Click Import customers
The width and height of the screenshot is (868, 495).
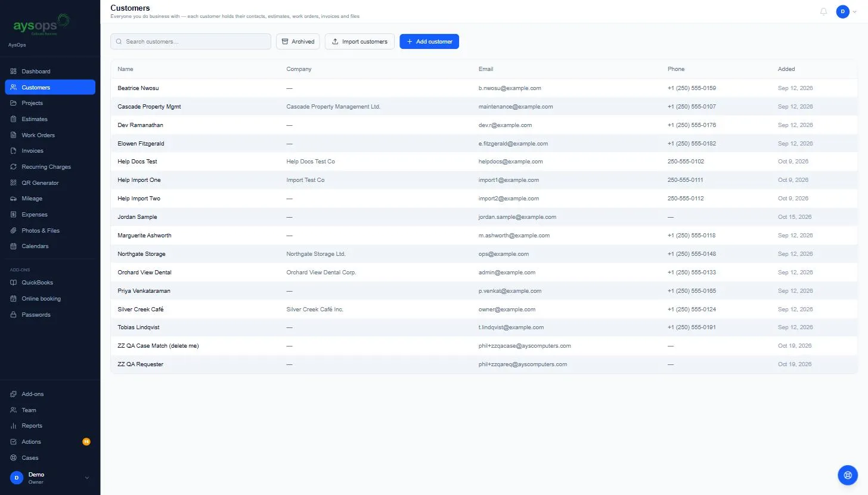click(359, 42)
